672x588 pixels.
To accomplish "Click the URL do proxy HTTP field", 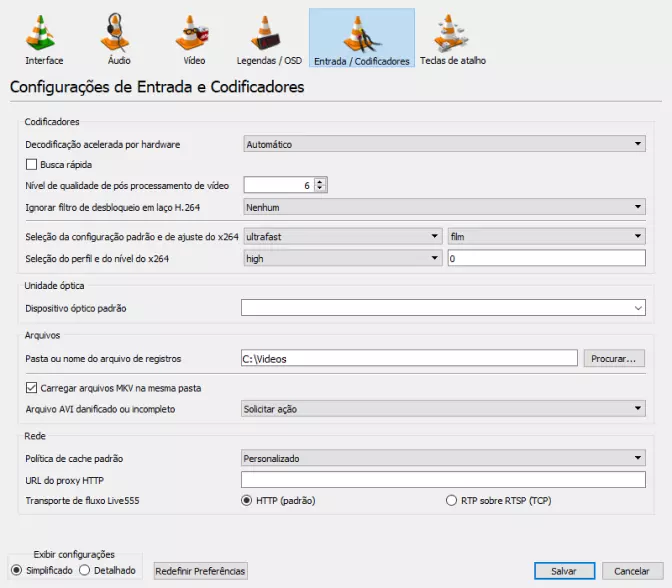I will click(443, 480).
